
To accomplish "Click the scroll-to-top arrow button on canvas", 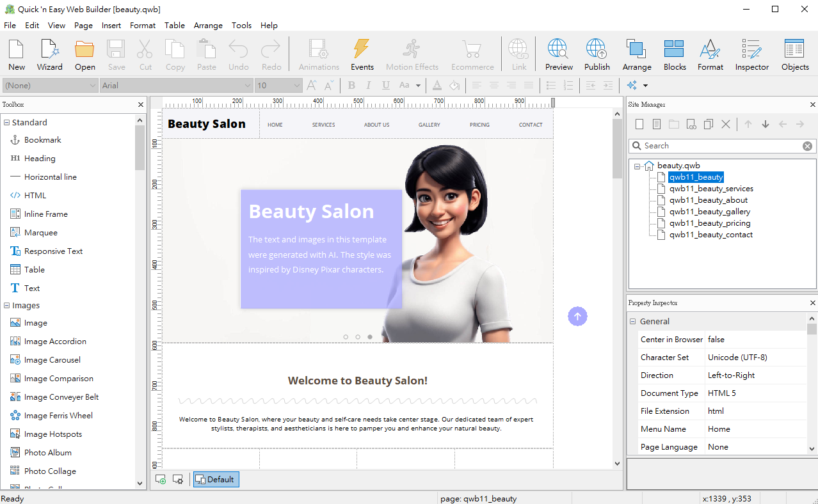I will [577, 316].
